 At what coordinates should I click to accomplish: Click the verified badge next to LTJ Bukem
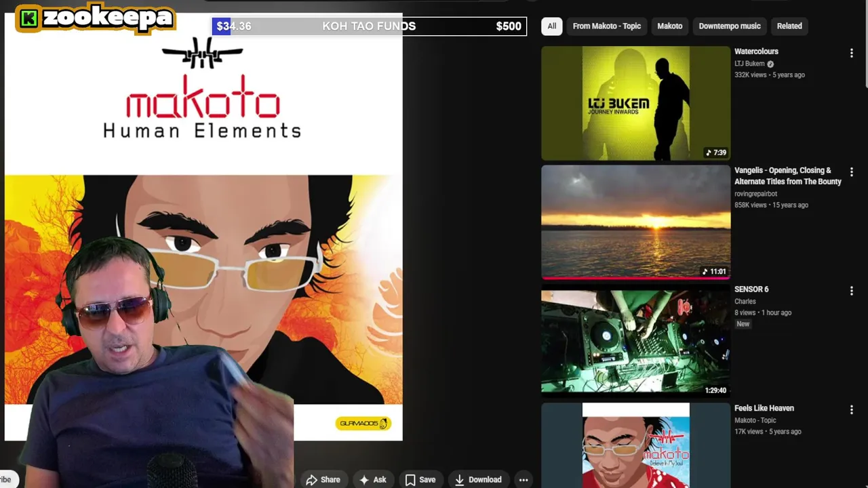(x=770, y=64)
